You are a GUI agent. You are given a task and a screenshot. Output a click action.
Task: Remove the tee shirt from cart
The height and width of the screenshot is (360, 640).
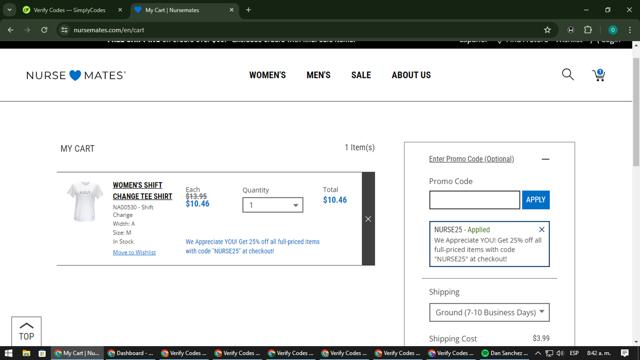368,219
